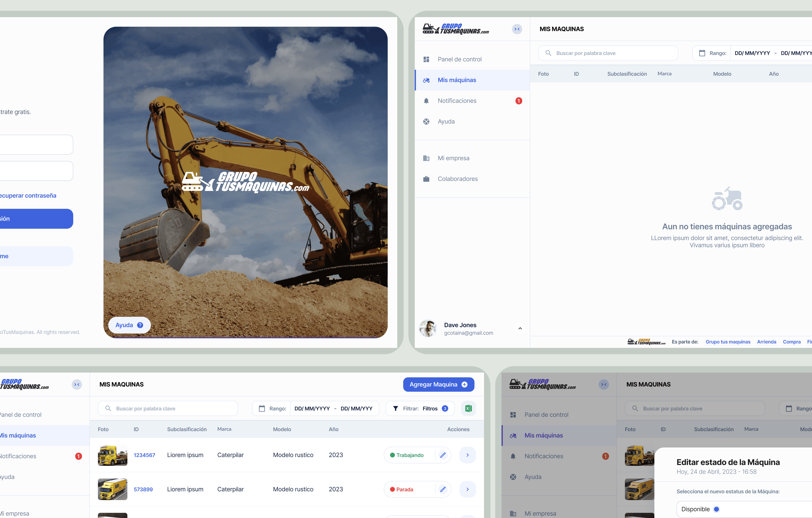This screenshot has height=518, width=812.
Task: Click the Mi empresa building icon in top-right sidebar
Action: [426, 158]
